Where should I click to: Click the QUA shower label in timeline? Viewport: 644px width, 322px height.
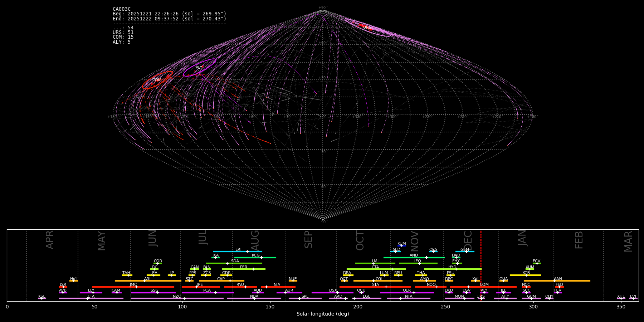click(x=504, y=279)
